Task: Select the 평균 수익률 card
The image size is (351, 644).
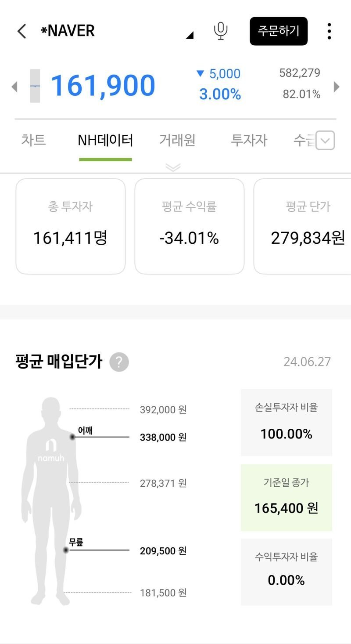Action: click(x=190, y=226)
